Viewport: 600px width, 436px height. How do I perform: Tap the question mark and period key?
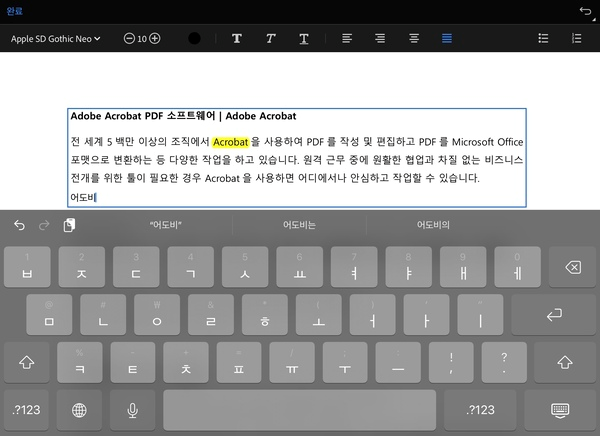point(504,363)
